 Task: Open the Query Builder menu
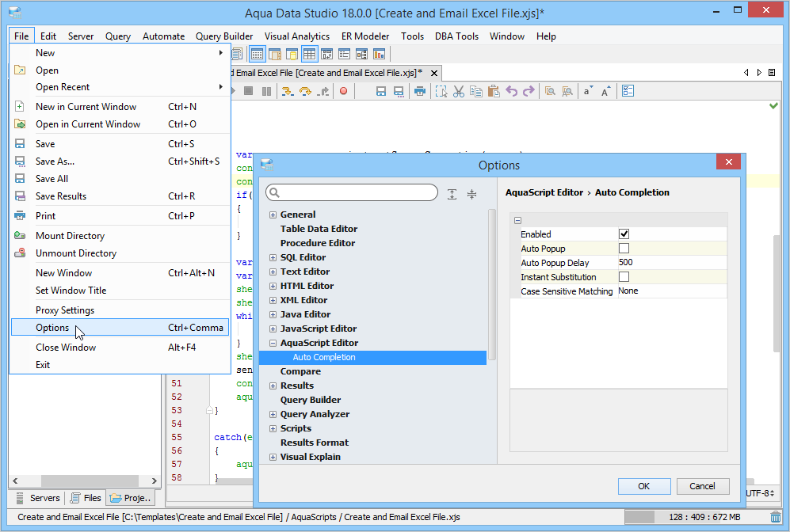(x=224, y=36)
